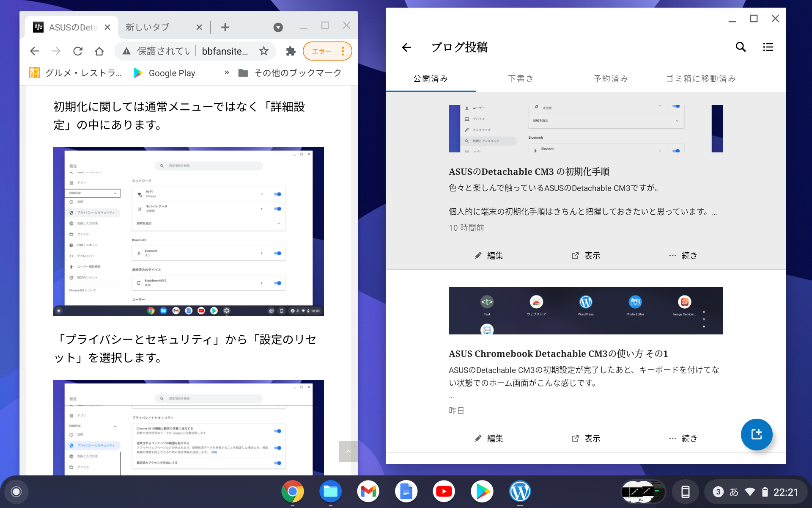This screenshot has width=812, height=508.
Task: Open グルメ・レストラン bookmark
Action: click(75, 73)
